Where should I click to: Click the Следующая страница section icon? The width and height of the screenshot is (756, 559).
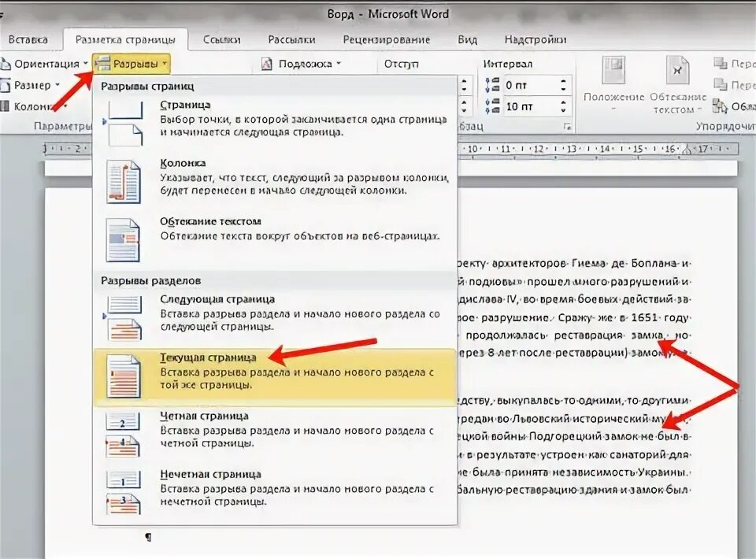[124, 318]
